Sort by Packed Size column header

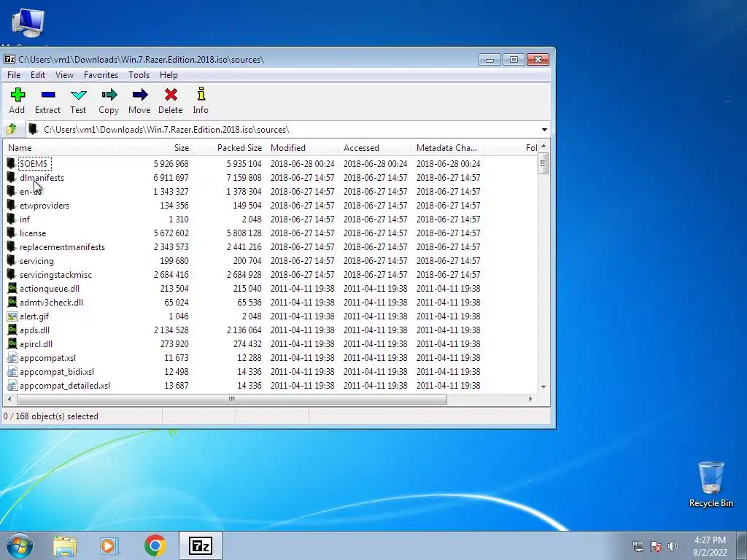(x=230, y=147)
